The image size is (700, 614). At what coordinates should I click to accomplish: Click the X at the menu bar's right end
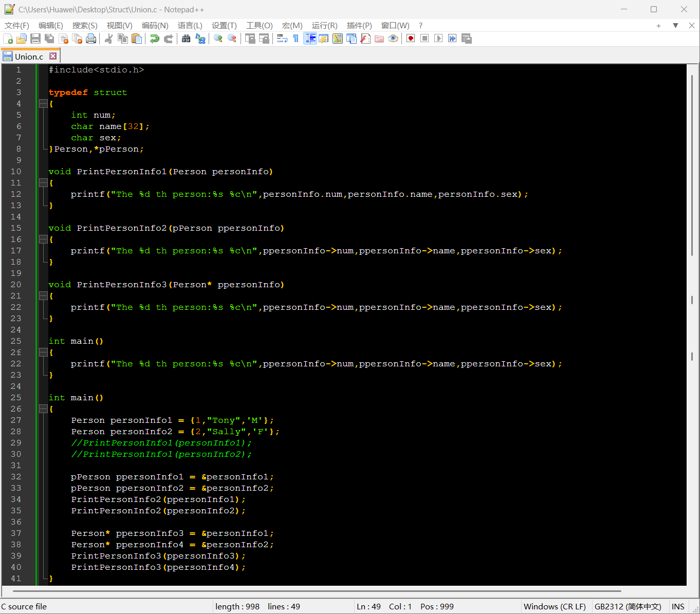click(x=692, y=26)
